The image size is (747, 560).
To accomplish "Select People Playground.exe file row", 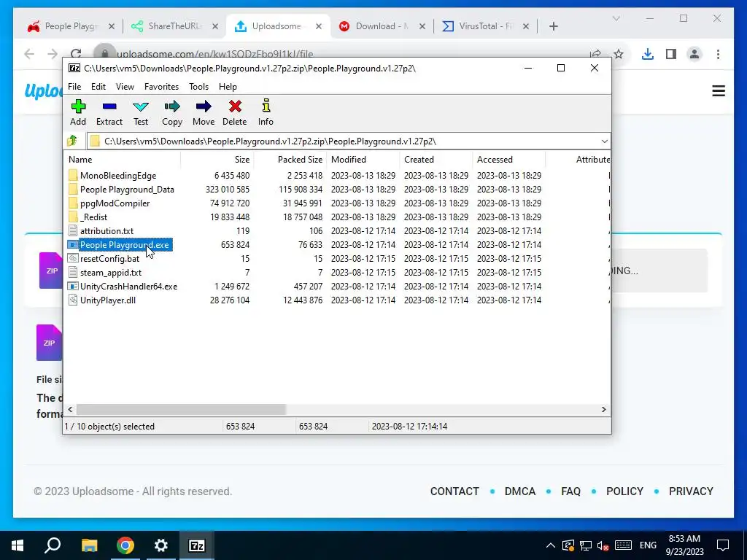I will (x=337, y=245).
